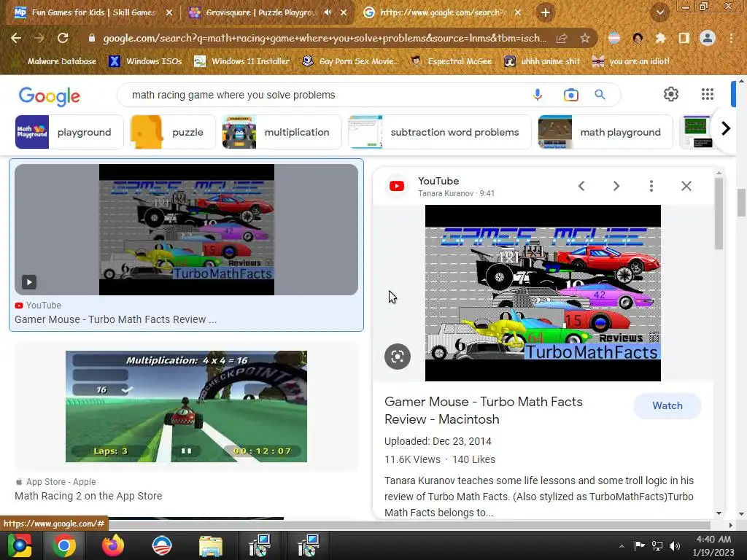Filter by multiplication chip
Image resolution: width=747 pixels, height=560 pixels.
(x=282, y=132)
